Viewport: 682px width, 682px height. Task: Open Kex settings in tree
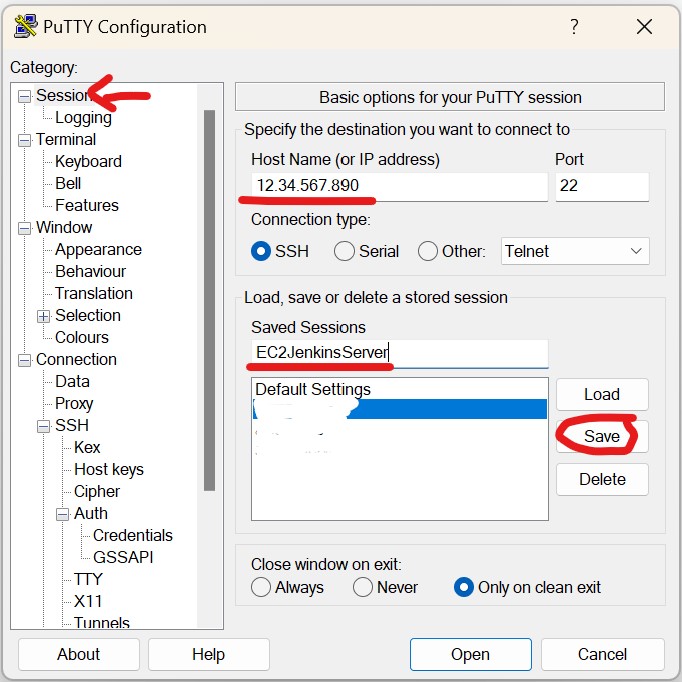click(87, 448)
